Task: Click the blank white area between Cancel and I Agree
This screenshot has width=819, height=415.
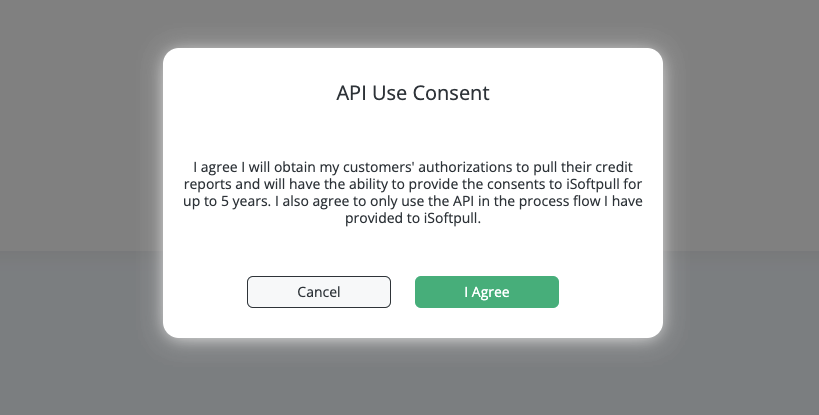Action: point(403,292)
